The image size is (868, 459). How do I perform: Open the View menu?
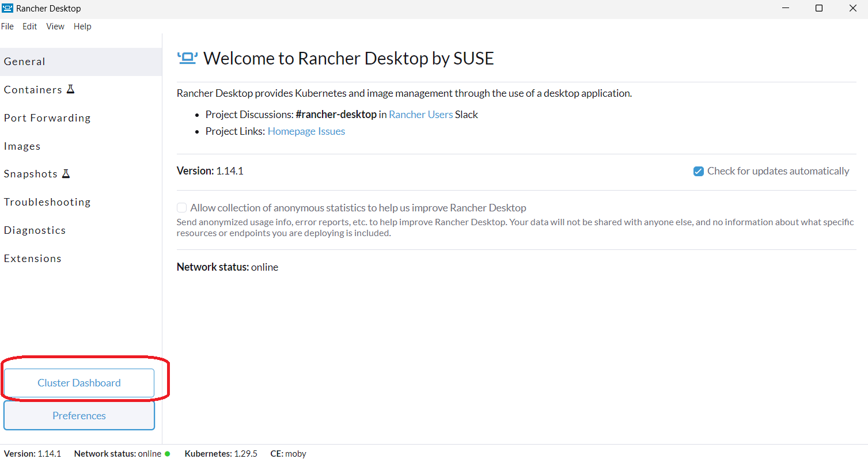tap(55, 26)
